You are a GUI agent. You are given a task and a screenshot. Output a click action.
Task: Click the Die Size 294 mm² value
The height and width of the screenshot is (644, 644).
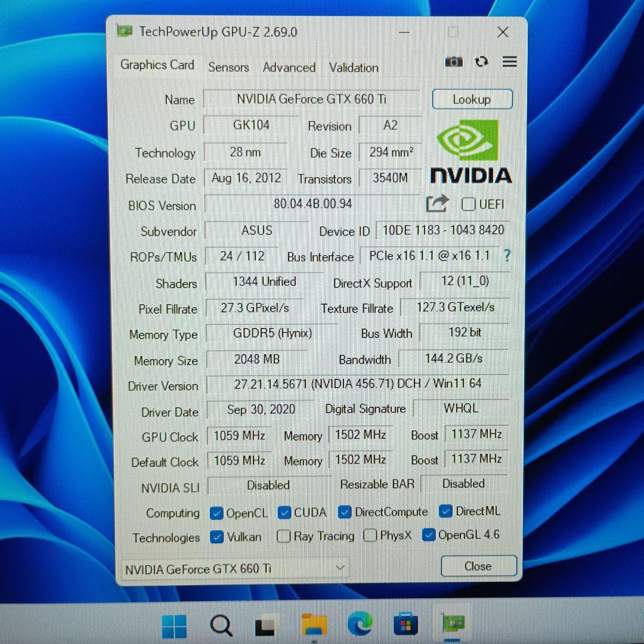[x=391, y=152]
